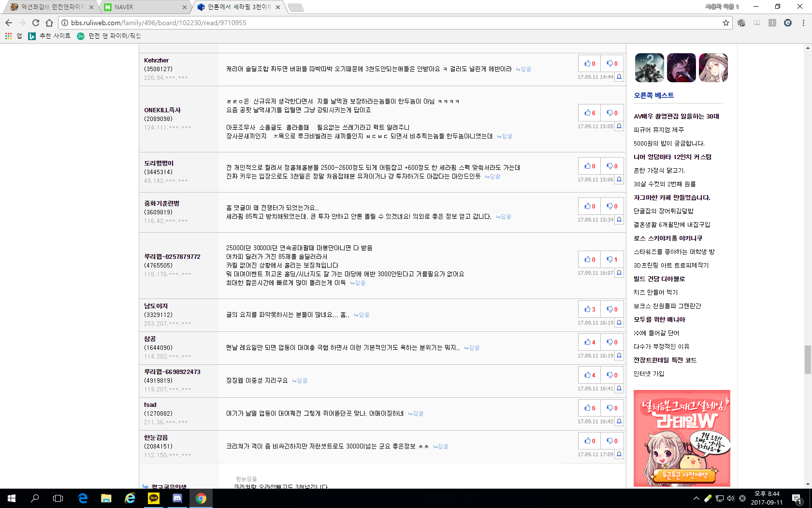This screenshot has height=508, width=812.
Task: Open the new tab button
Action: coord(296,7)
